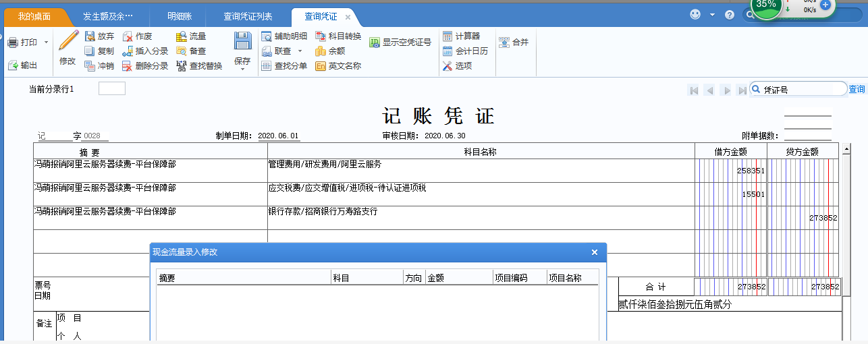
Task: Switch to 我的桌面 tab
Action: [x=34, y=16]
